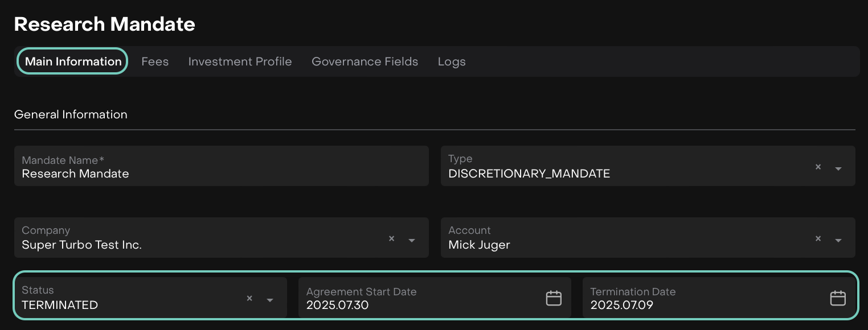Select the Main Information tab

coord(73,61)
